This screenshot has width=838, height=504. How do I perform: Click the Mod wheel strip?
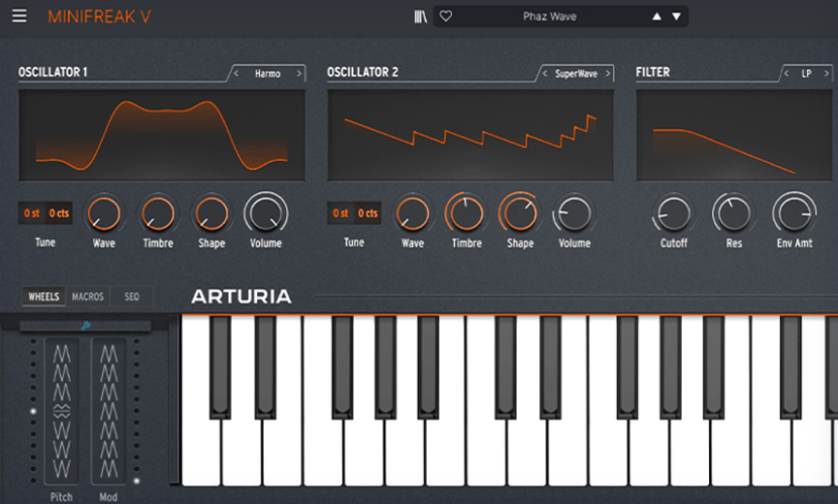pos(109,411)
